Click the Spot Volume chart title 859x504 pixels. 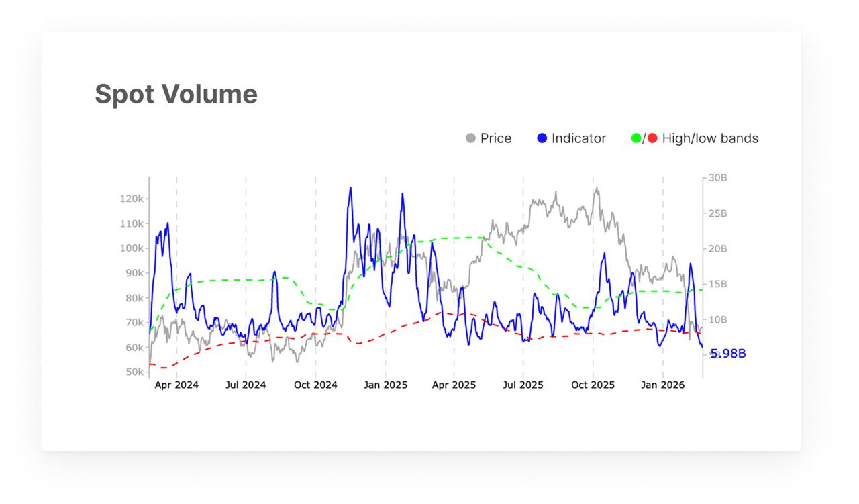click(176, 94)
